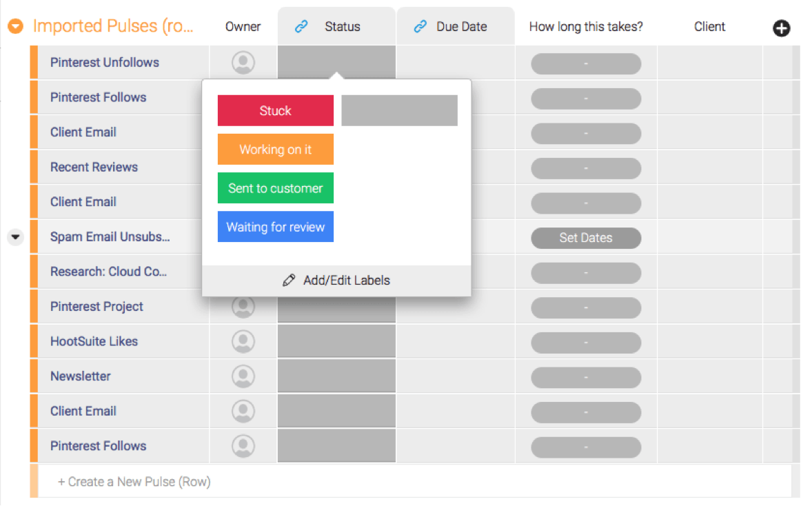Screen dimensions: 812x506
Task: Click pencil icon beside Add/Edit Labels
Action: coord(289,280)
